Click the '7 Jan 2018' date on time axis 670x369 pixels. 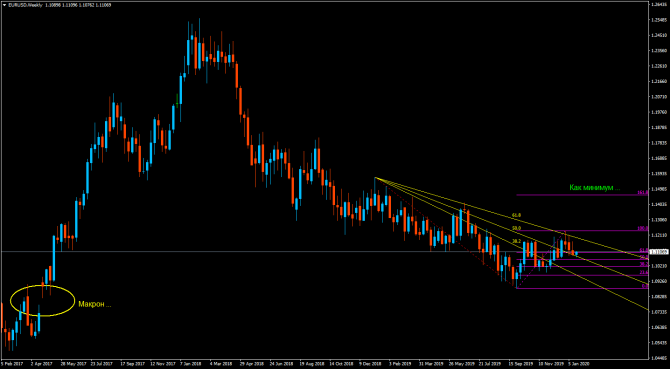pyautogui.click(x=191, y=364)
